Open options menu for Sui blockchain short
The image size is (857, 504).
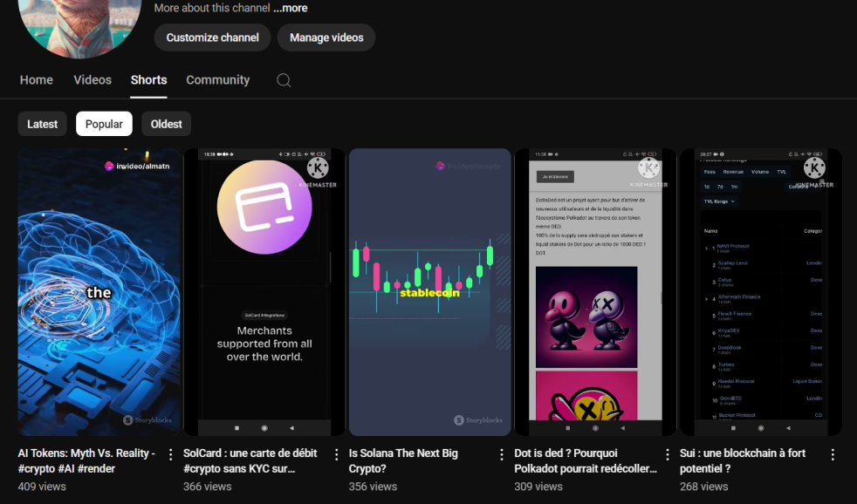coord(833,454)
